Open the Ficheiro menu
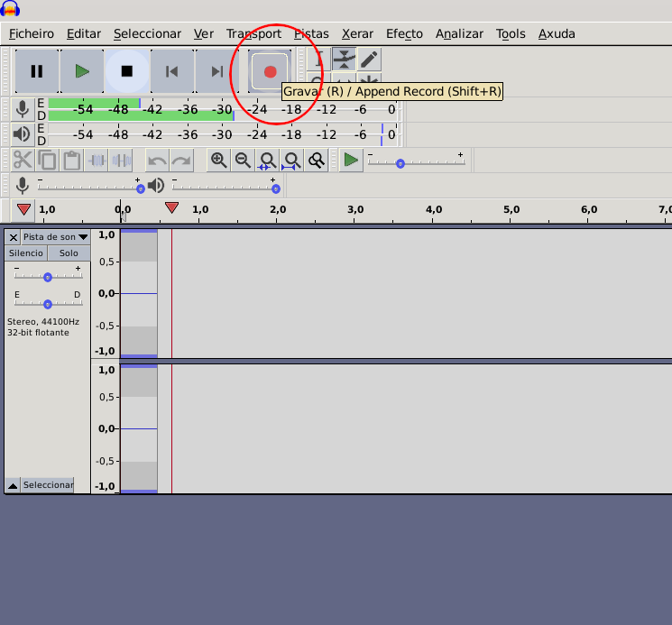This screenshot has height=625, width=672. pyautogui.click(x=32, y=34)
